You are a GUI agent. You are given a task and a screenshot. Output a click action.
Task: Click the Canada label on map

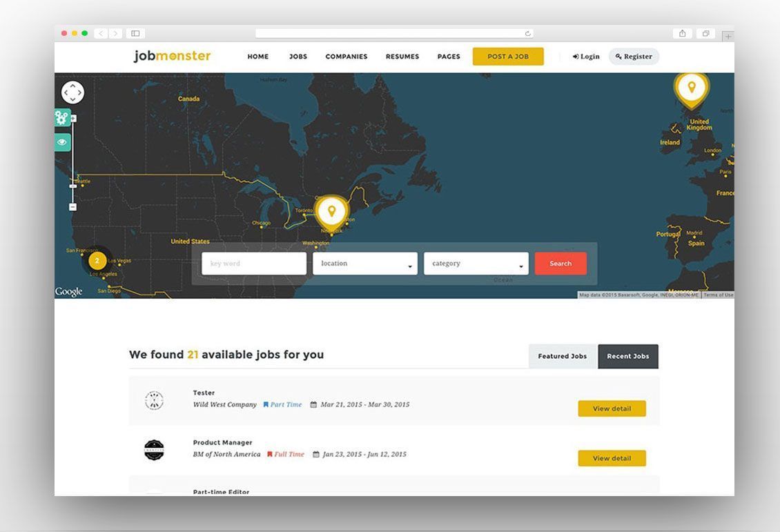tap(189, 99)
